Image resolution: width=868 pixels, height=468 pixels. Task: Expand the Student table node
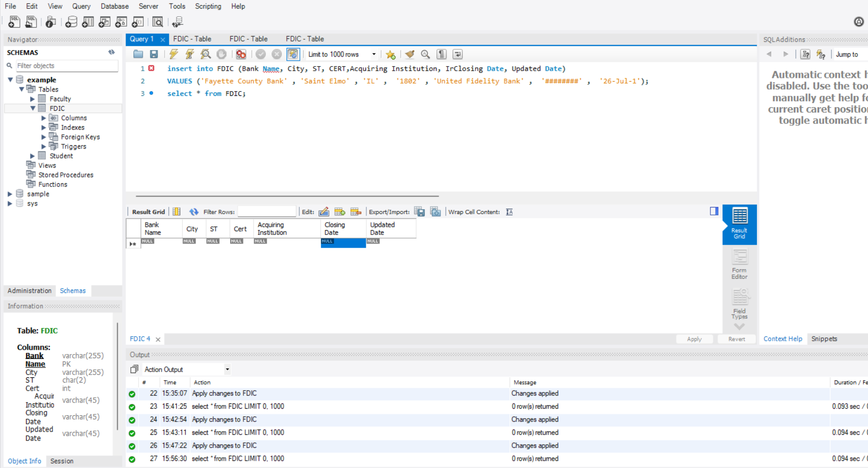coord(32,156)
